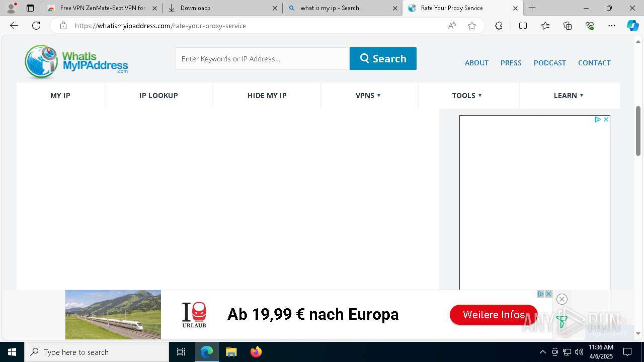Open the Windows Start menu
Image resolution: width=644 pixels, height=362 pixels.
12,352
